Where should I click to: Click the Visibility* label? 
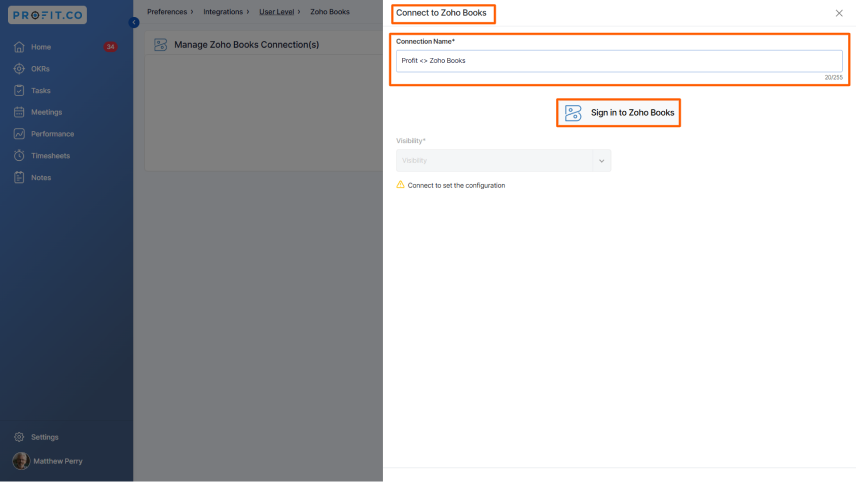click(x=411, y=141)
